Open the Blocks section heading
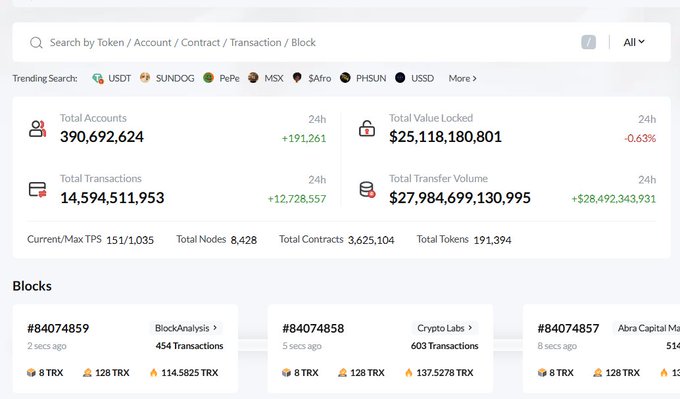This screenshot has width=680, height=399. pos(32,286)
